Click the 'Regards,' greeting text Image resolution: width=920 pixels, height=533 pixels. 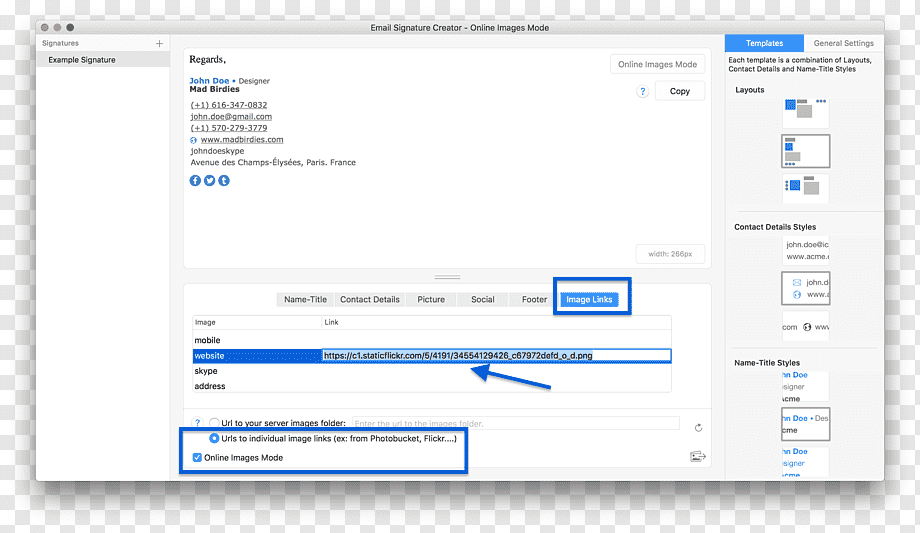[207, 59]
